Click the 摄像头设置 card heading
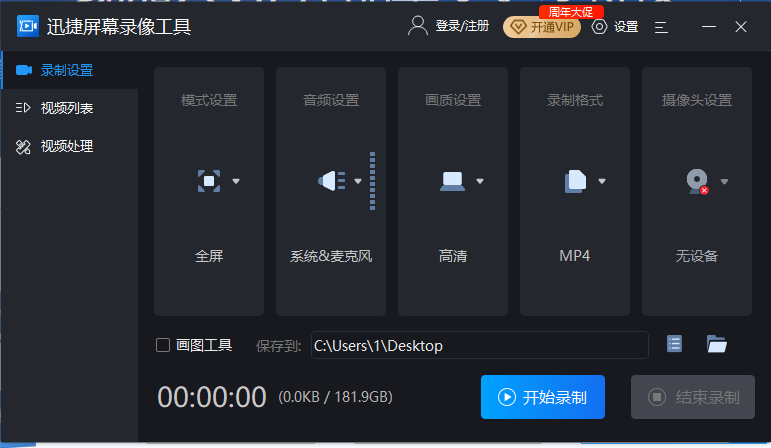The width and height of the screenshot is (771, 448). 697,100
